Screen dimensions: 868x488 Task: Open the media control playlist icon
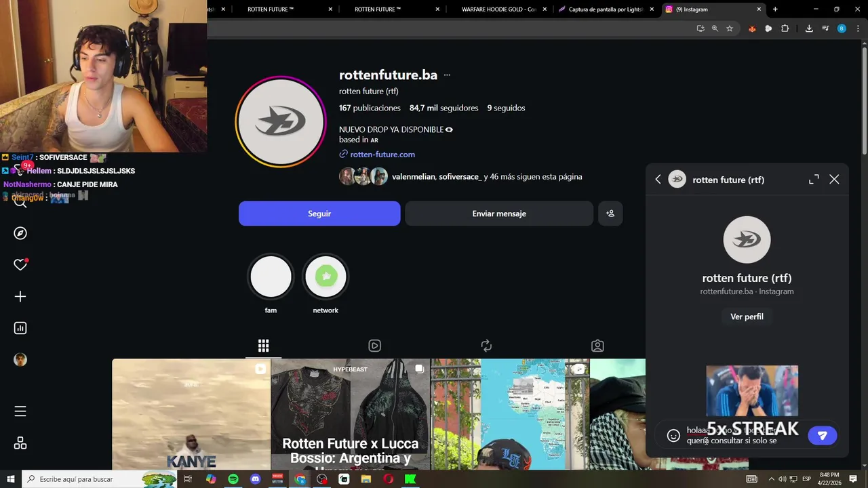pyautogui.click(x=825, y=28)
